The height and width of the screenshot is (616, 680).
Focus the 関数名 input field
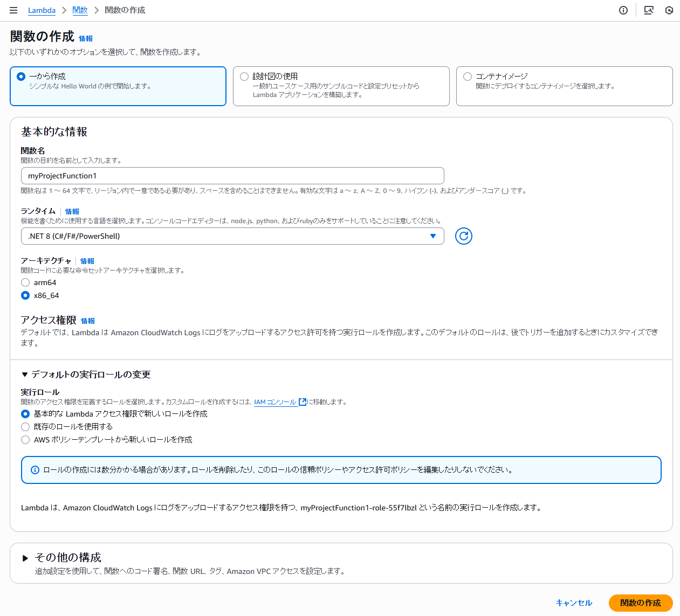point(232,176)
